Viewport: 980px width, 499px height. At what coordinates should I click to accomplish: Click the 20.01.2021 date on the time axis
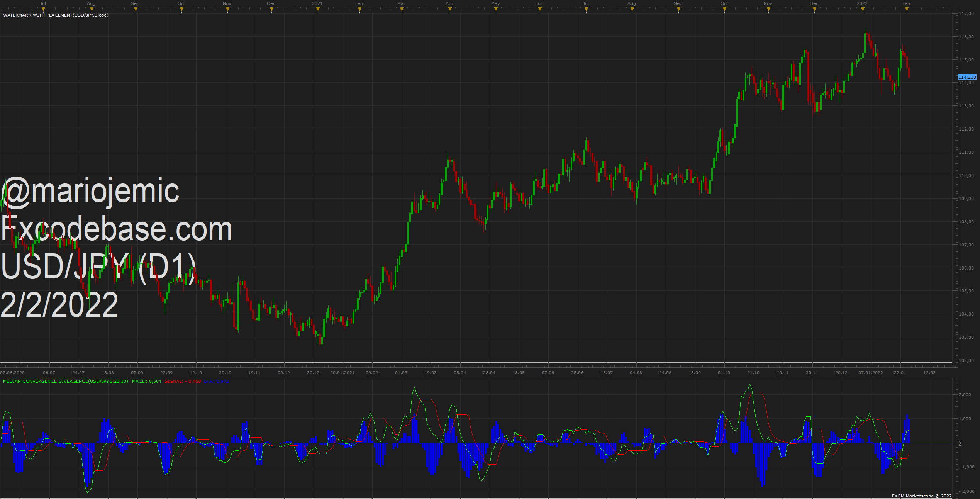[x=342, y=373]
